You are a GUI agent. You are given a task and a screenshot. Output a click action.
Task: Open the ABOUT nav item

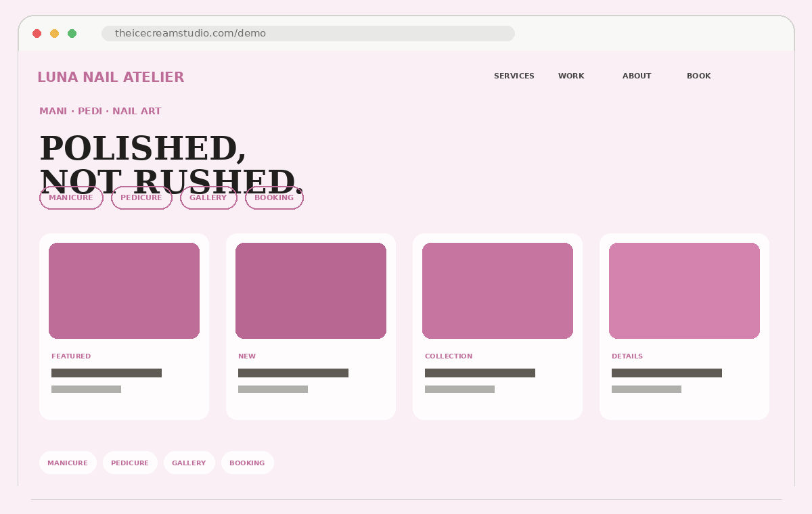tap(637, 76)
